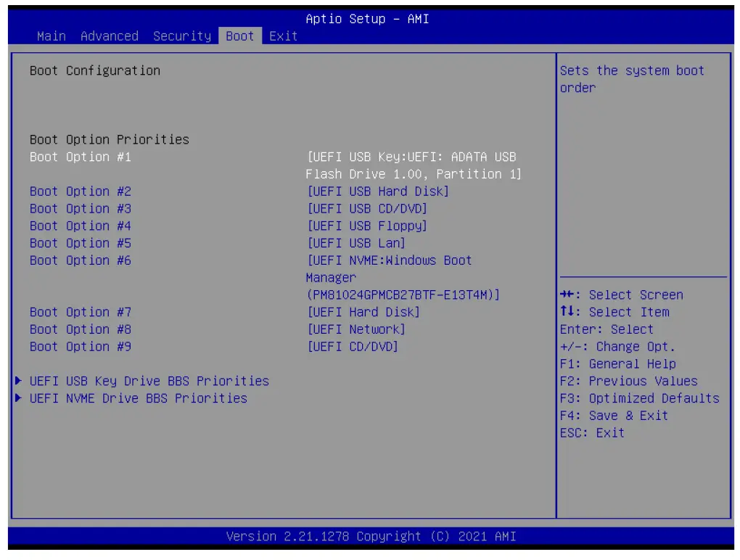Select the Exit tab
Viewport: 740px width, 560px height.
(x=283, y=36)
